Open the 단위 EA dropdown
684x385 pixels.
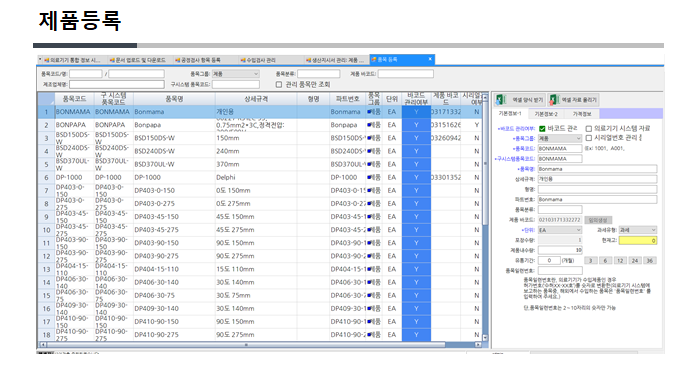[560, 230]
